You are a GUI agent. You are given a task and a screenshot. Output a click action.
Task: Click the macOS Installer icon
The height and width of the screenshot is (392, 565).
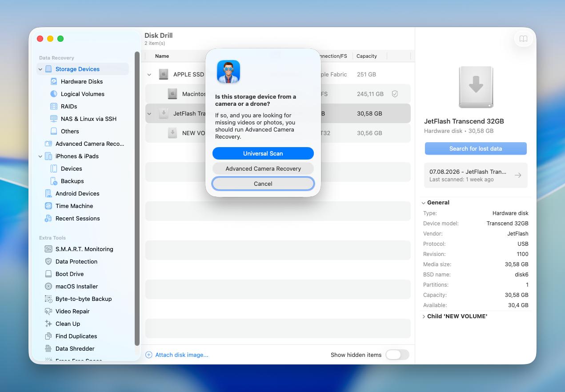pyautogui.click(x=48, y=286)
